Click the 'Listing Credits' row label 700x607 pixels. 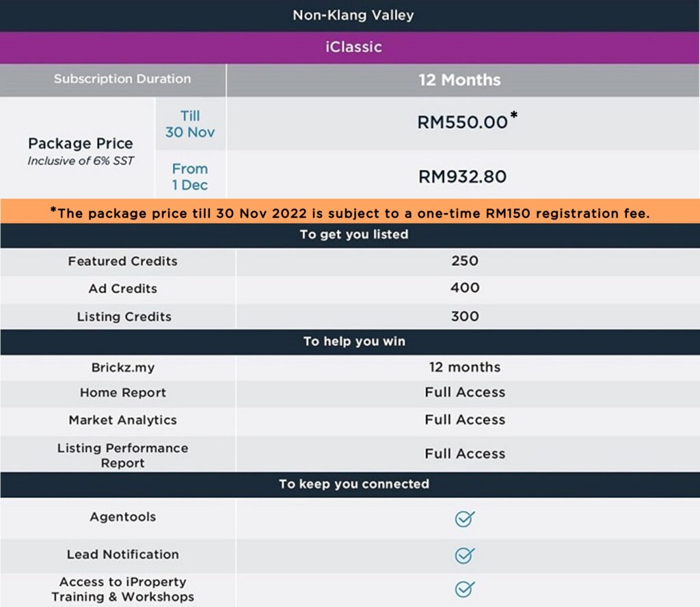[x=124, y=316]
